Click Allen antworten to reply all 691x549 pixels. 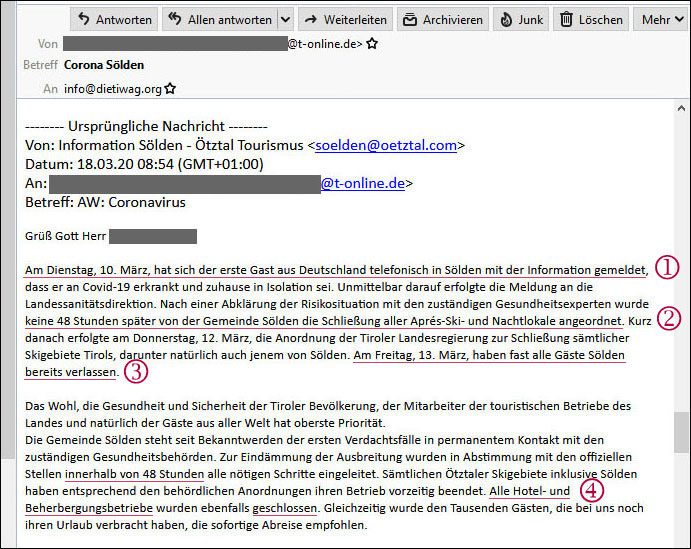pos(218,19)
